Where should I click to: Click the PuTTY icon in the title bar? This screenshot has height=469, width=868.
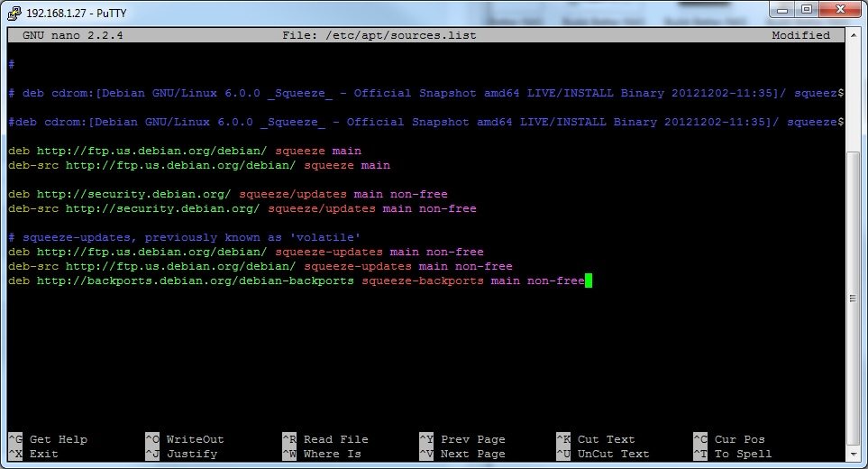(14, 13)
